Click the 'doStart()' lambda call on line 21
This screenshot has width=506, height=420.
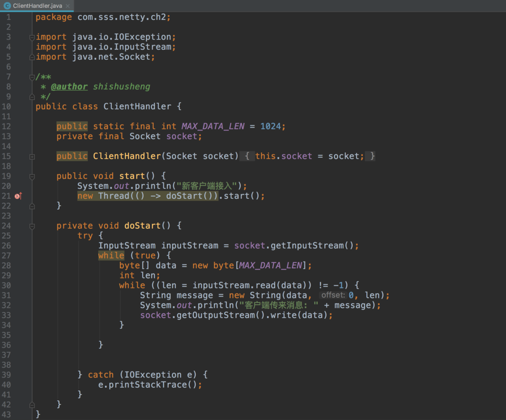(189, 196)
